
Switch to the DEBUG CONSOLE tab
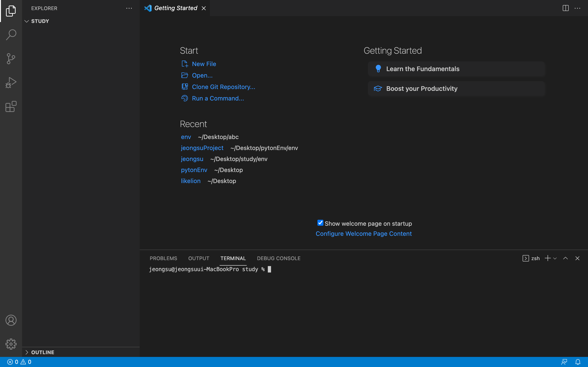coord(279,258)
